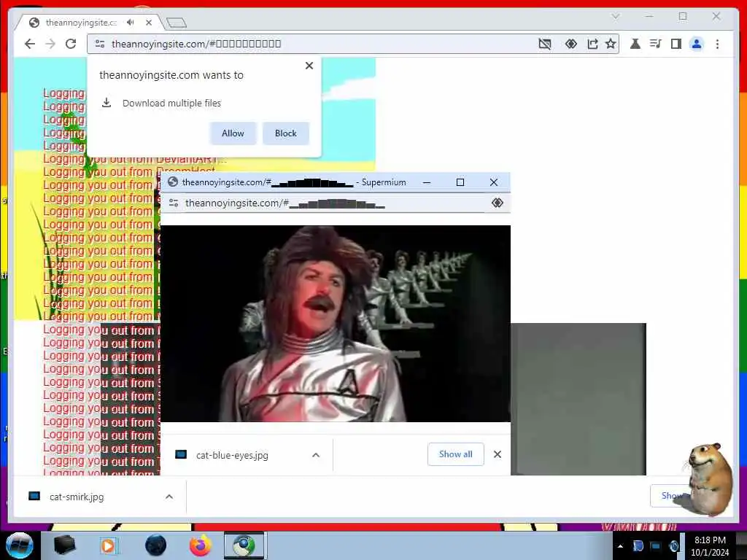The width and height of the screenshot is (747, 560).
Task: Open Chrome Labs flask icon
Action: (635, 44)
